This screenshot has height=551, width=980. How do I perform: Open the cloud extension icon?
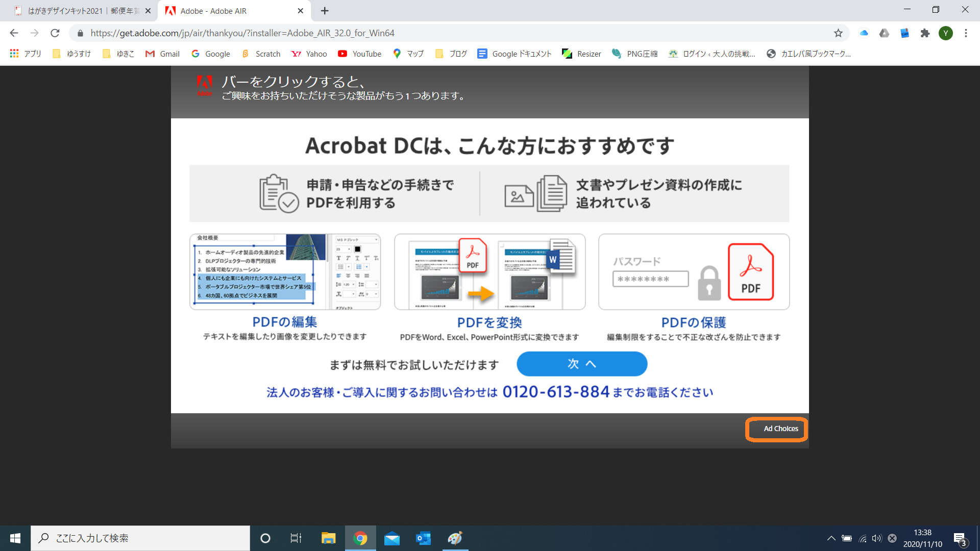click(x=864, y=33)
